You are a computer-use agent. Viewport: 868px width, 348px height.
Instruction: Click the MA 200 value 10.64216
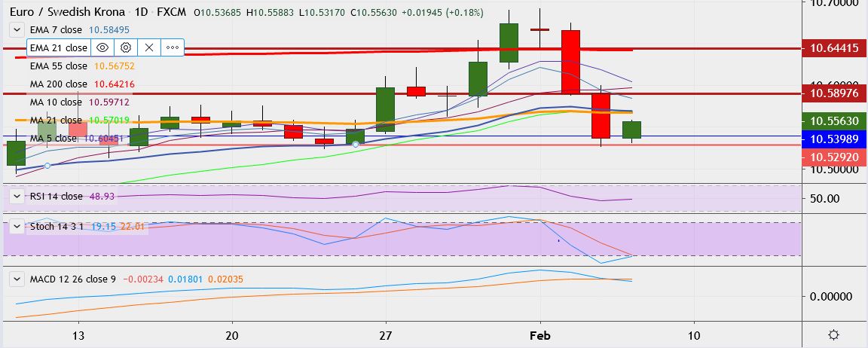coord(115,84)
